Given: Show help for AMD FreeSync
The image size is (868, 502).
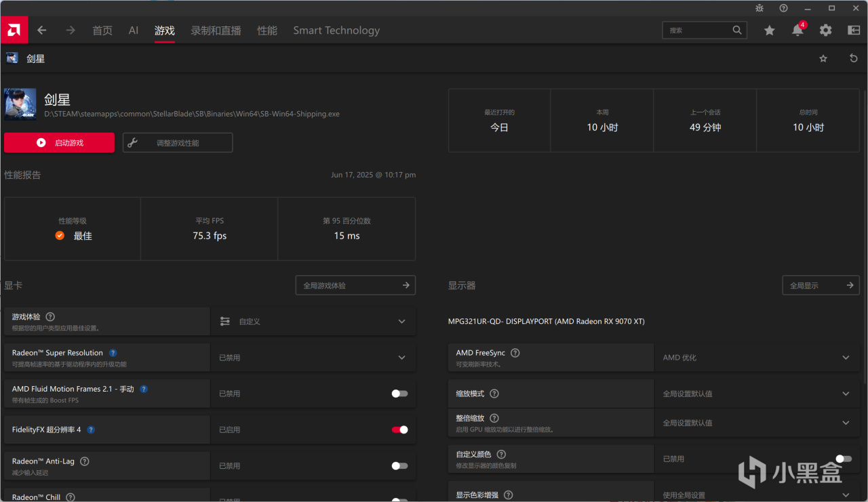Looking at the screenshot, I should pyautogui.click(x=515, y=353).
